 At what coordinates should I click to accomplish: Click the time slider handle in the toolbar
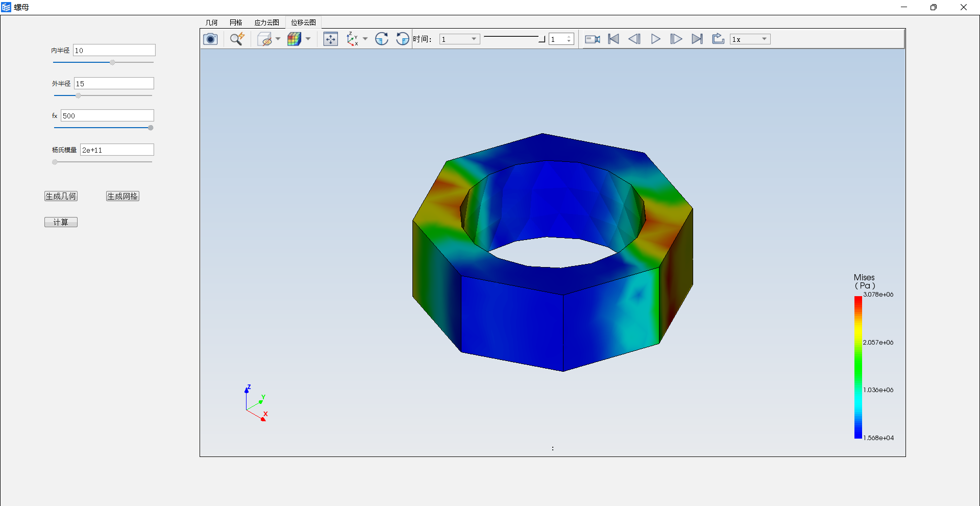pos(542,39)
